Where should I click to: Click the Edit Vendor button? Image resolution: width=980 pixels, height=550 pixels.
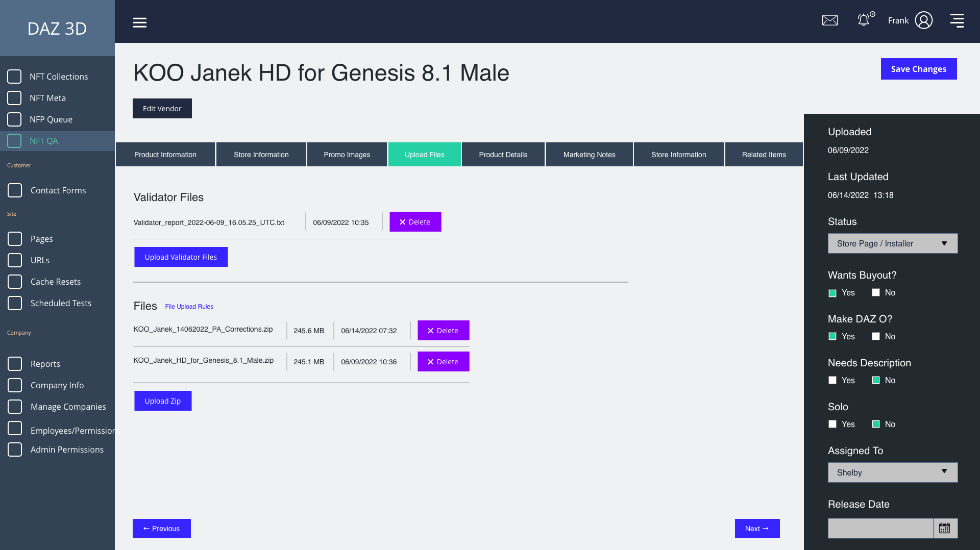point(162,109)
